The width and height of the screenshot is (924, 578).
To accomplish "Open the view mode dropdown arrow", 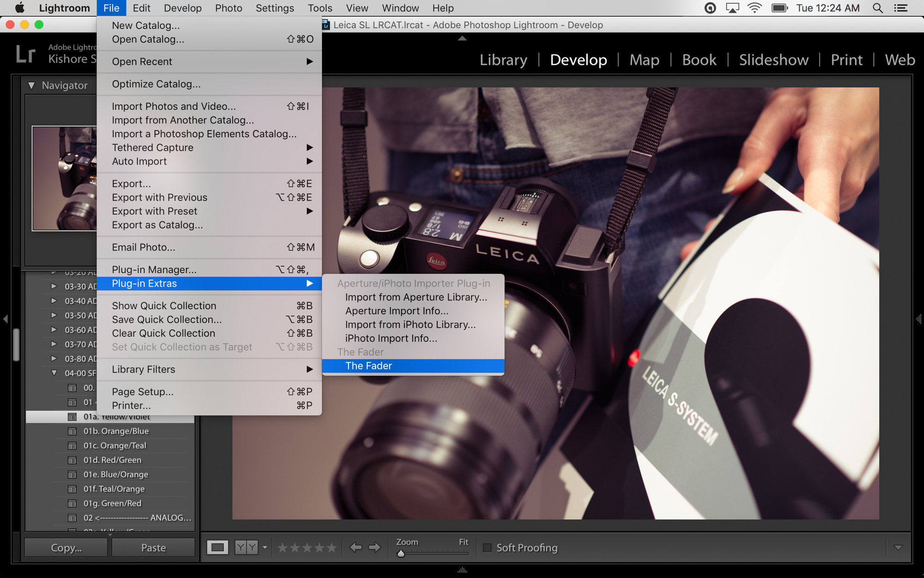I will 264,547.
